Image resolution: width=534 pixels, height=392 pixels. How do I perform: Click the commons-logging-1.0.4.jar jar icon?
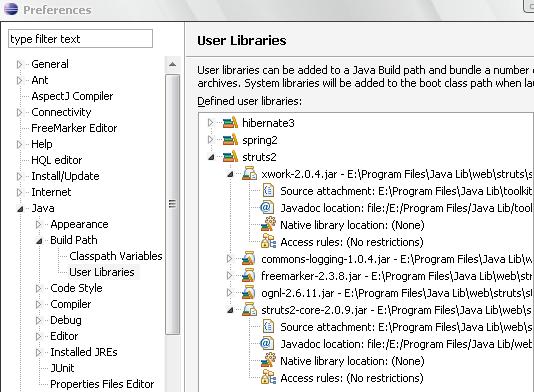coord(249,259)
